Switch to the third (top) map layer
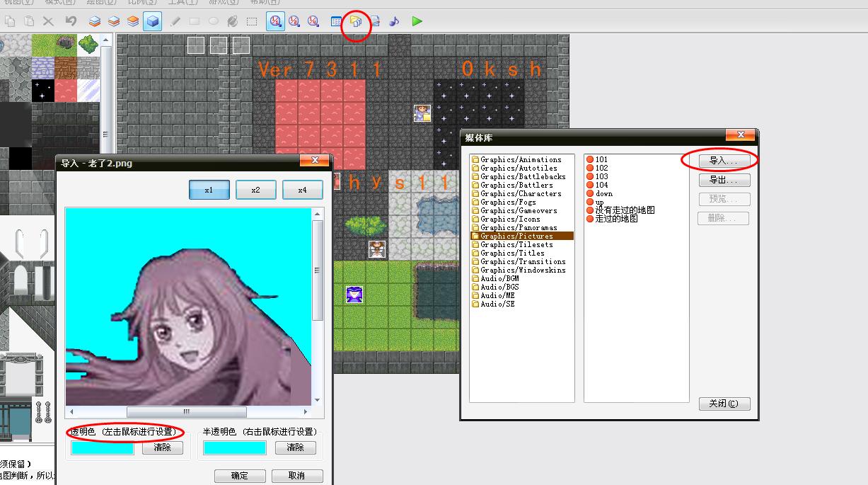 tap(133, 21)
